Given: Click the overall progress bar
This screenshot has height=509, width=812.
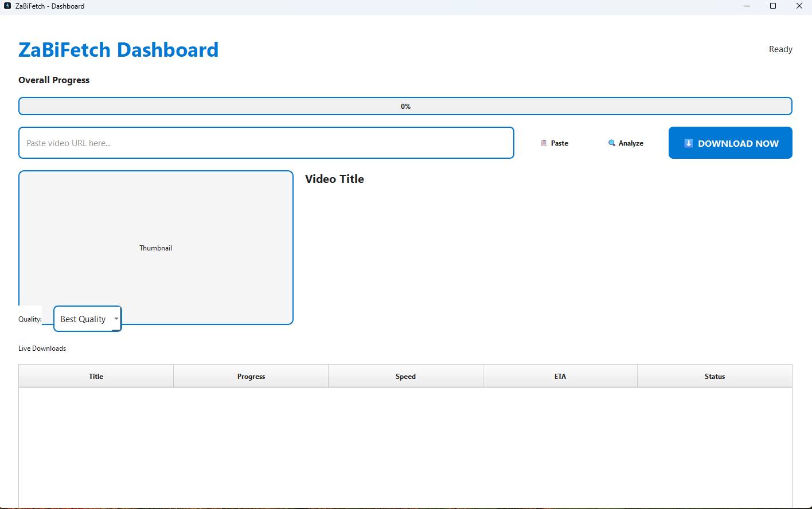Looking at the screenshot, I should 405,106.
